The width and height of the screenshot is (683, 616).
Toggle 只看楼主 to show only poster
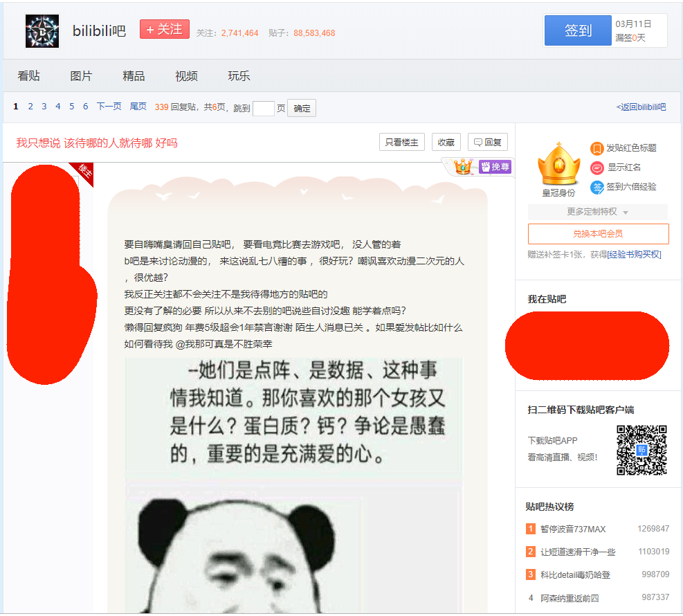point(401,143)
